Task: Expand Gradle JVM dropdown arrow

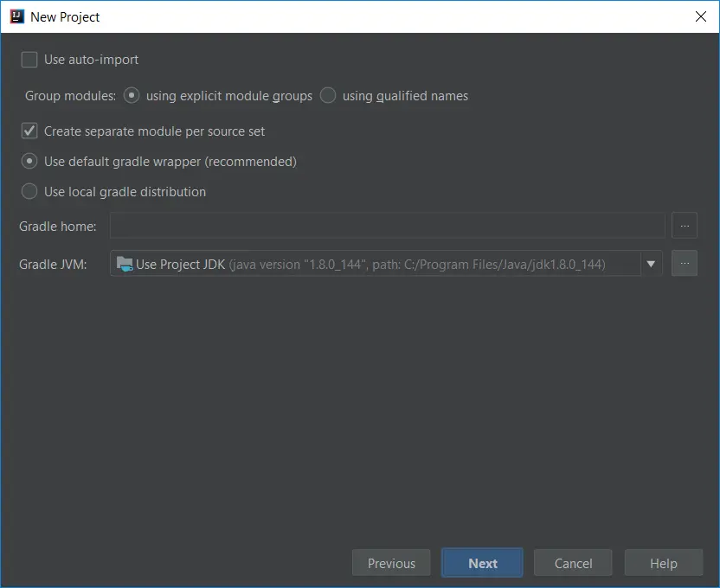Action: 651,264
